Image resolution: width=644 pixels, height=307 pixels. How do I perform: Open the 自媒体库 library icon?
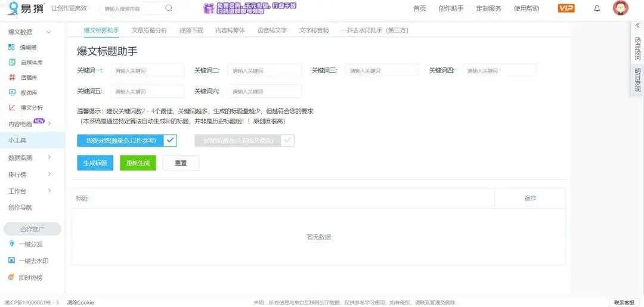pyautogui.click(x=12, y=63)
